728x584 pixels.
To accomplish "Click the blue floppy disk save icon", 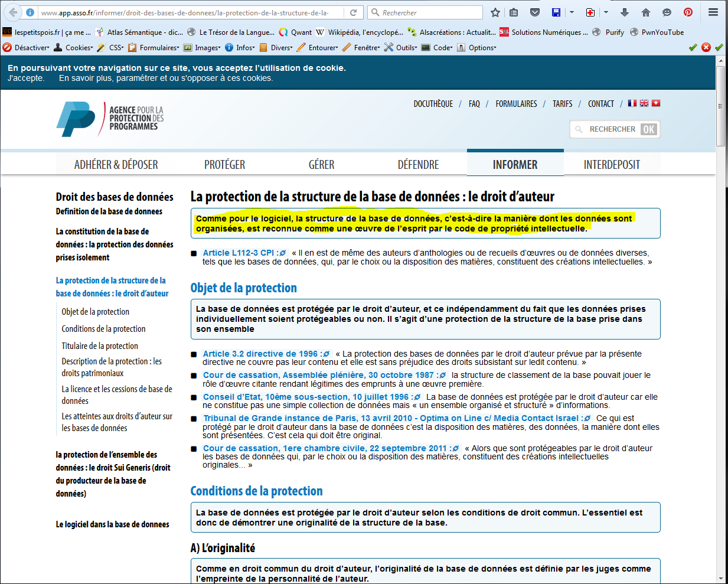I will point(556,12).
